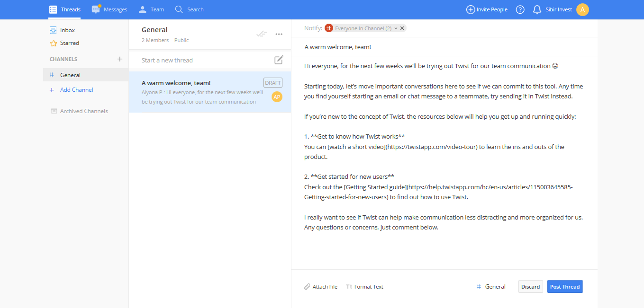Screen dimensions: 644x308
Task: Click the thread title input field
Action: pos(426,47)
